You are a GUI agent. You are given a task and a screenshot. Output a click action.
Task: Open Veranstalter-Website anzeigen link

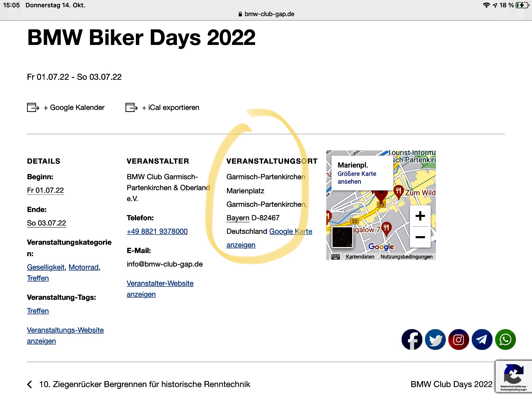[x=160, y=283]
